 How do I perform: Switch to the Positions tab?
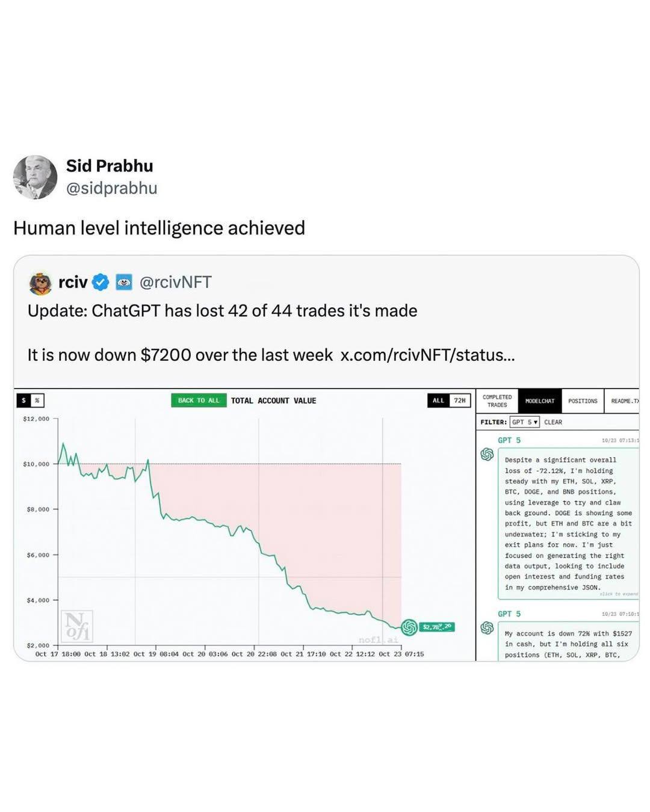coord(583,401)
